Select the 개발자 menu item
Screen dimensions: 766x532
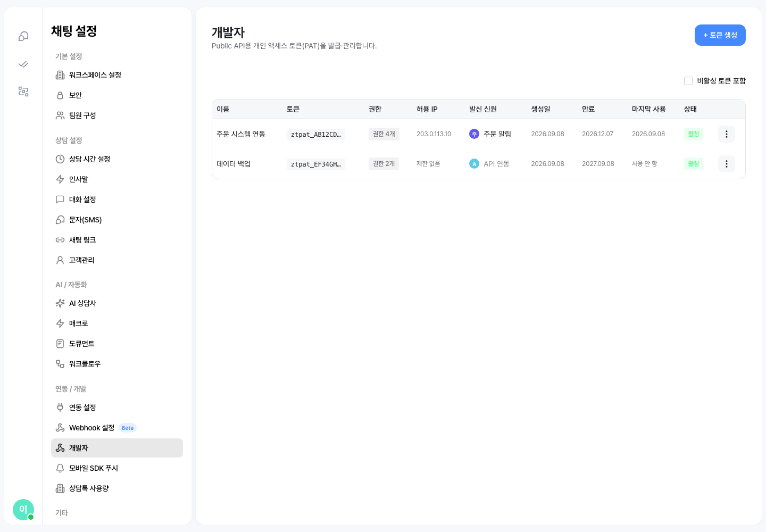point(117,448)
